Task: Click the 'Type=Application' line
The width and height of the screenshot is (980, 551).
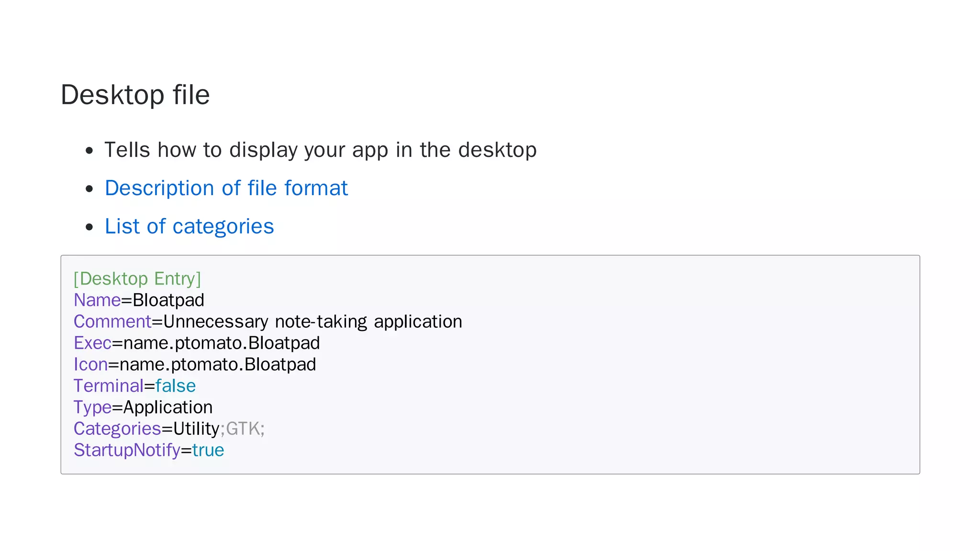Action: (x=143, y=408)
